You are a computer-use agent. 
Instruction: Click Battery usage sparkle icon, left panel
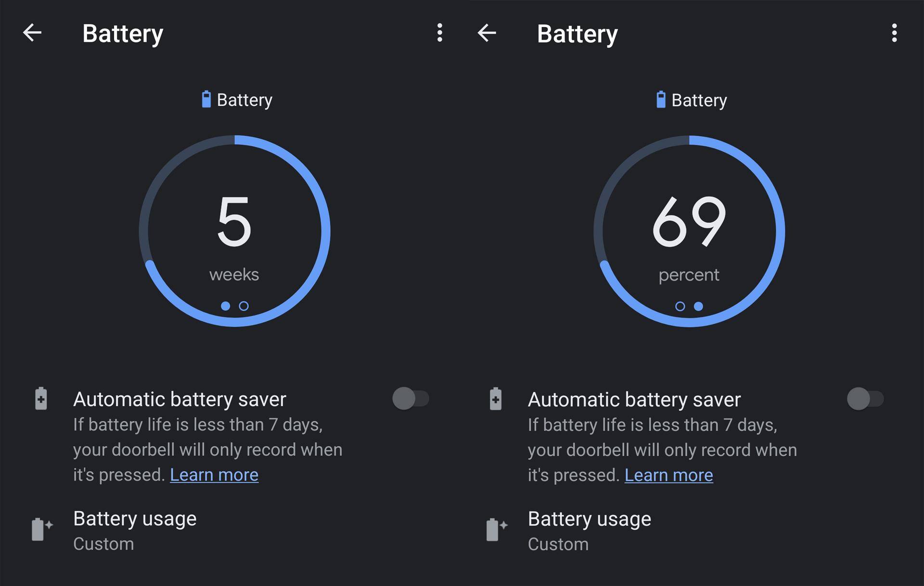coord(42,529)
